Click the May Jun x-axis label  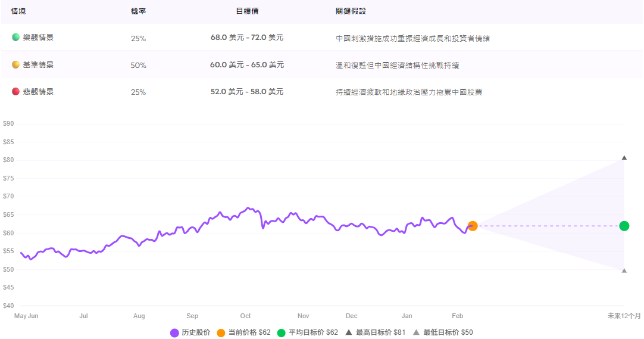point(26,316)
